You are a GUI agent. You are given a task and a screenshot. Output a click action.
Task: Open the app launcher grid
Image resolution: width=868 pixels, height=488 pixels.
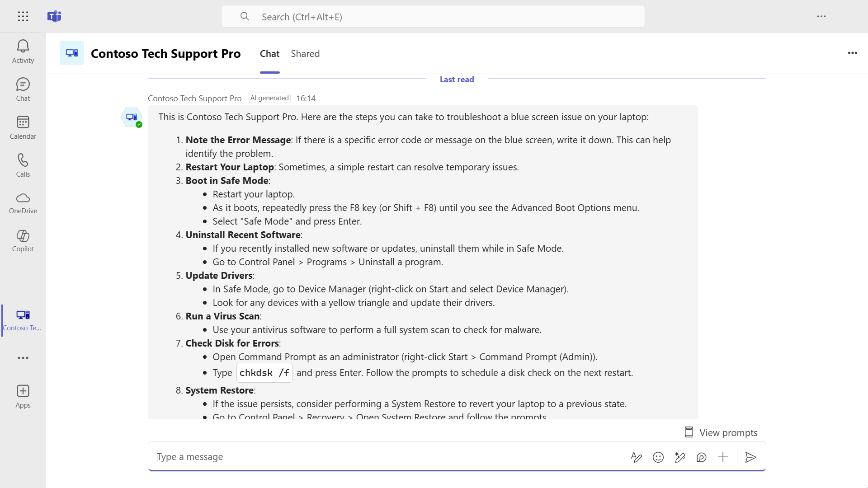(x=23, y=17)
